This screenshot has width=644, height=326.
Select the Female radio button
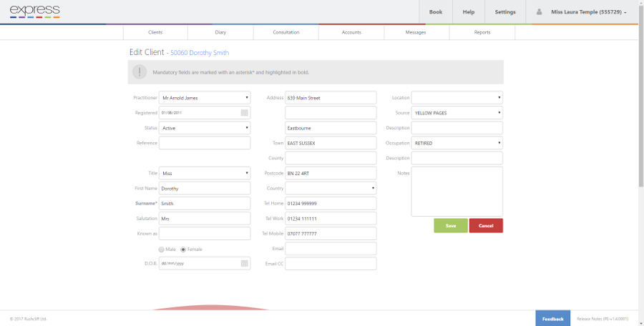(183, 250)
